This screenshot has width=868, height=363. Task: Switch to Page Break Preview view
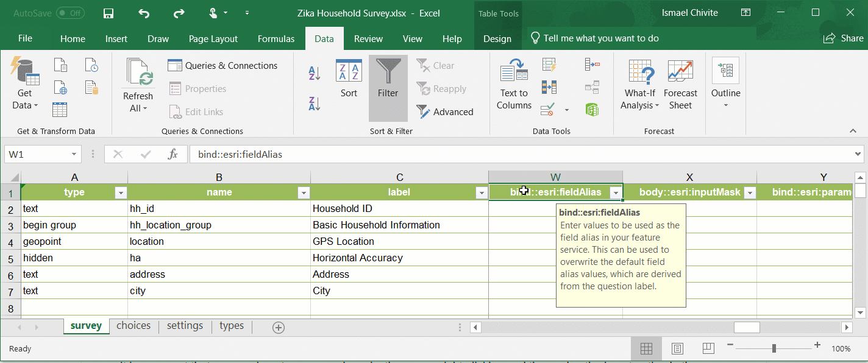coord(708,348)
